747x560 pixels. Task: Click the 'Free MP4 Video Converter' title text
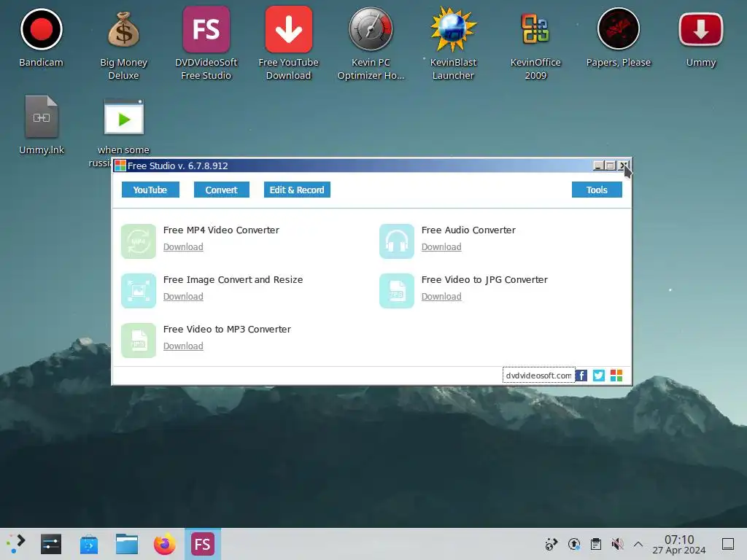pyautogui.click(x=221, y=230)
